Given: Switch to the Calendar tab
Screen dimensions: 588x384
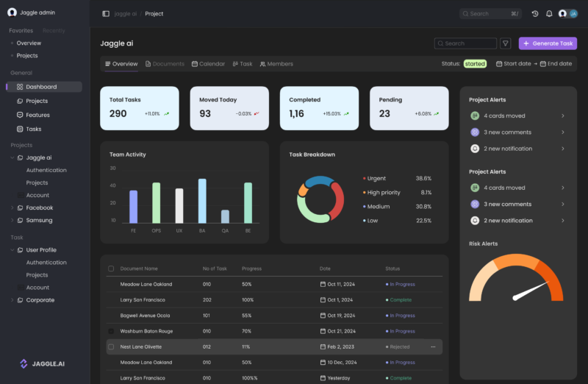Looking at the screenshot, I should [x=209, y=64].
